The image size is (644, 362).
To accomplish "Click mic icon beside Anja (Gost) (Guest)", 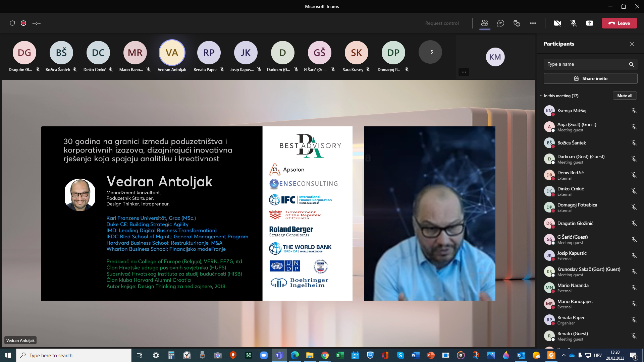I will (634, 127).
